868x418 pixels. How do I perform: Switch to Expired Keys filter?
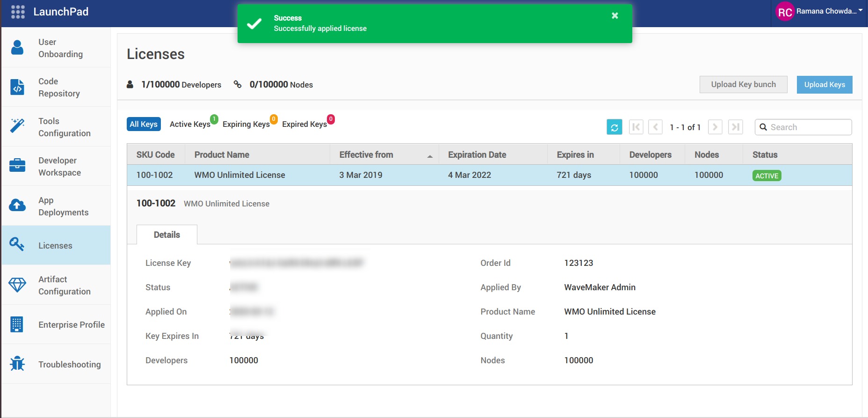click(x=304, y=124)
